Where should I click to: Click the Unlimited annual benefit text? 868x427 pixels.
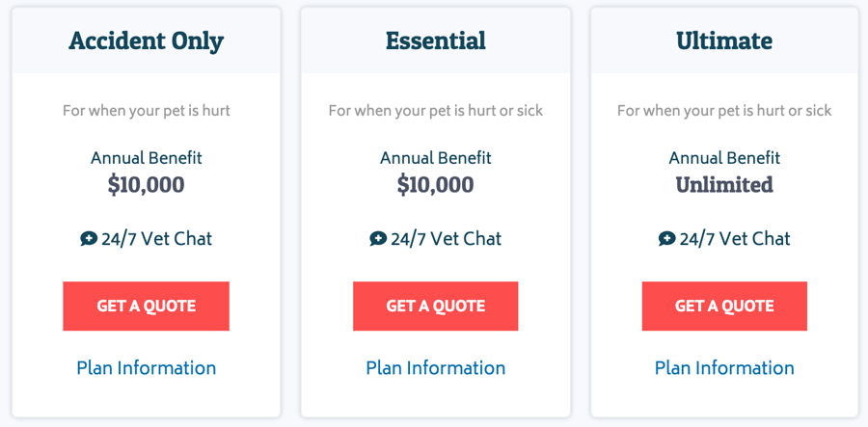(x=724, y=185)
